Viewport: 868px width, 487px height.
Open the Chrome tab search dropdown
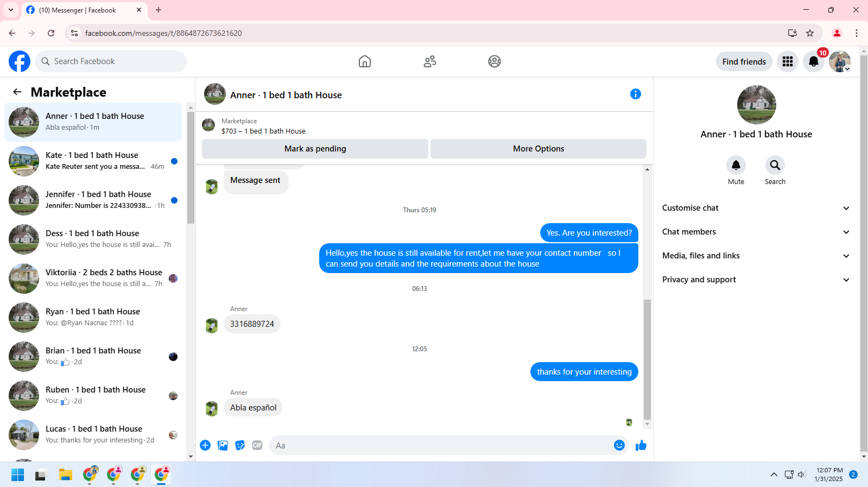click(11, 10)
